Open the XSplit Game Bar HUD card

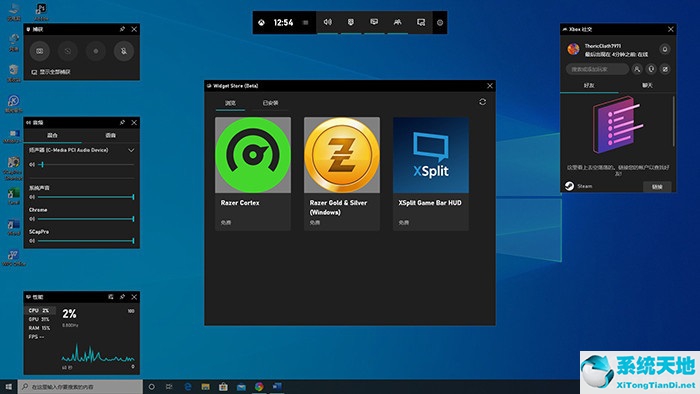pyautogui.click(x=431, y=174)
